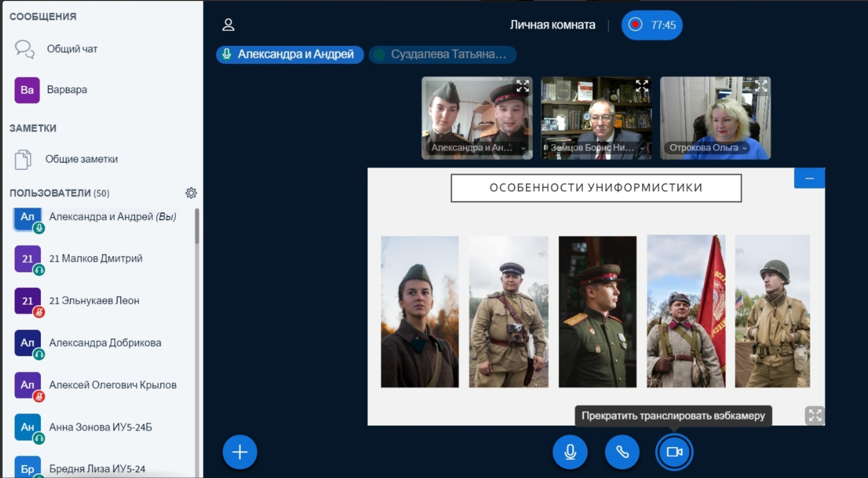The image size is (868, 478).
Task: Make the presentation fullscreen
Action: pos(815,415)
